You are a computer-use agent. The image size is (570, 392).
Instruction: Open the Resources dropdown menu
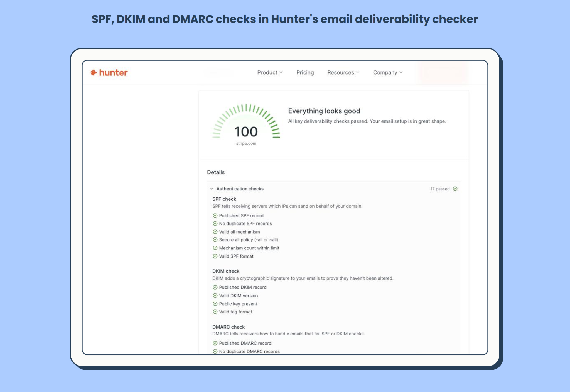(x=343, y=72)
